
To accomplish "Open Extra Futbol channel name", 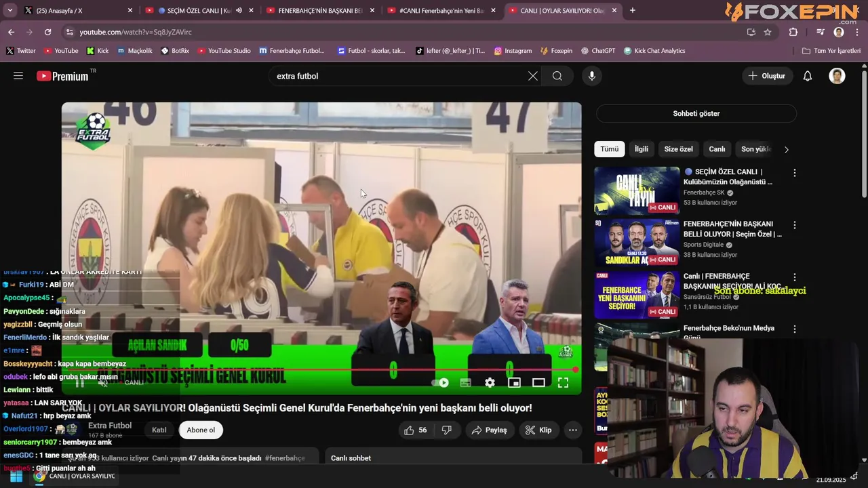I will point(110,426).
